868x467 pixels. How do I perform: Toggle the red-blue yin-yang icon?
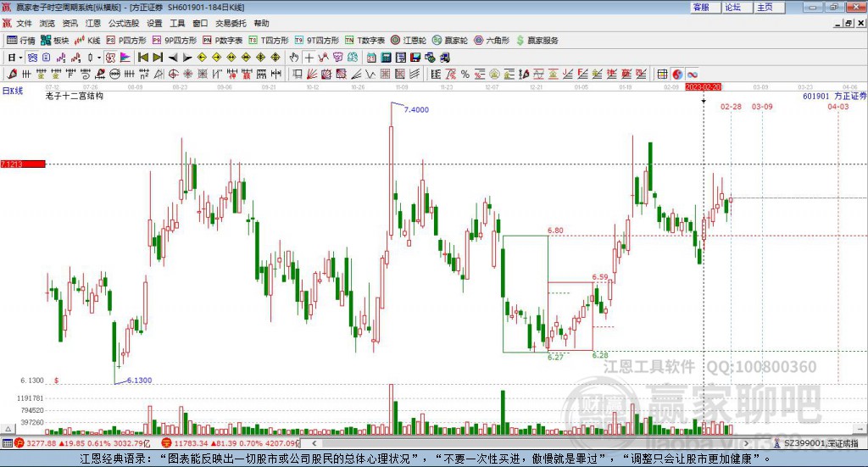[x=677, y=74]
